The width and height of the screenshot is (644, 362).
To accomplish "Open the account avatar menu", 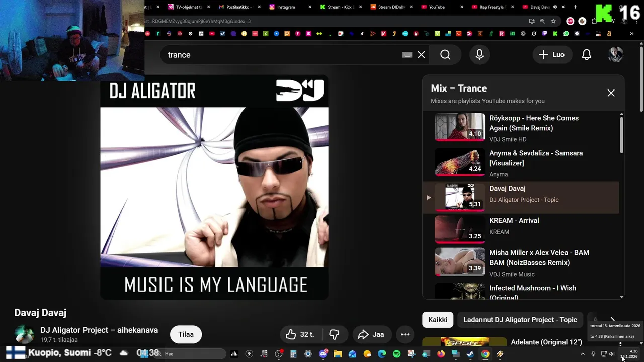I will pos(616,55).
